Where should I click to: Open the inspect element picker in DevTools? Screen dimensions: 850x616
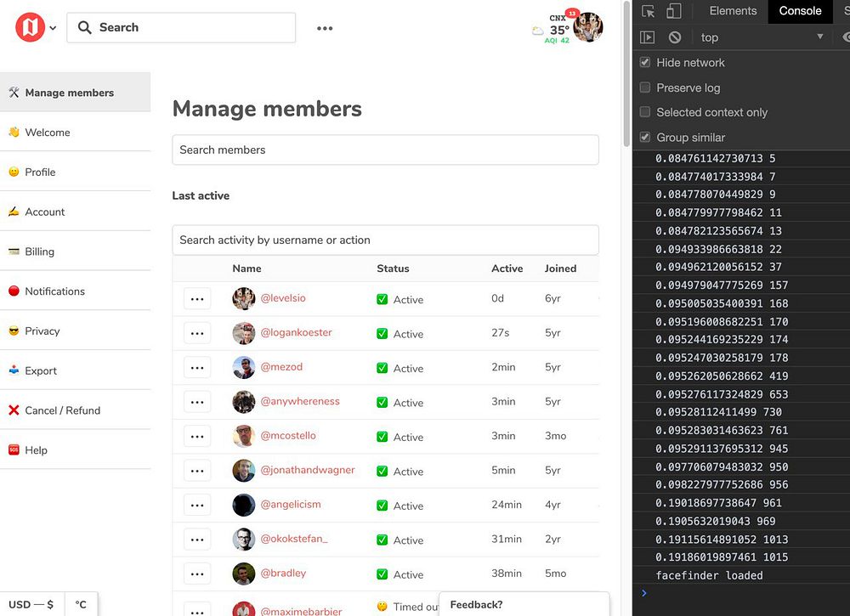[x=648, y=11]
